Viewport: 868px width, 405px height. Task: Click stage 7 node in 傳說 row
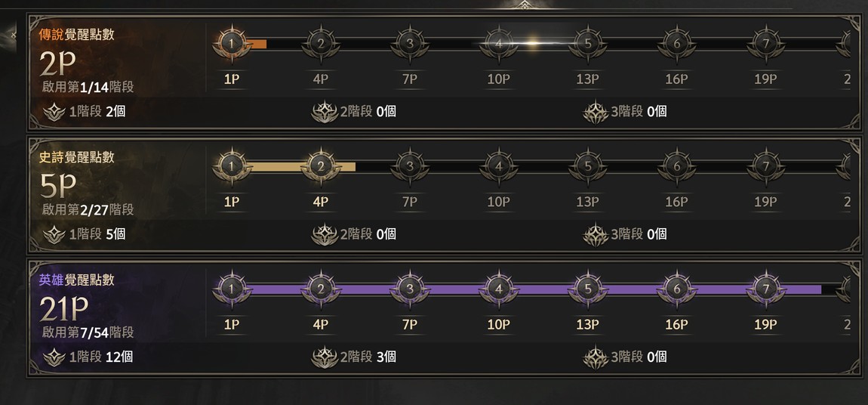[765, 44]
